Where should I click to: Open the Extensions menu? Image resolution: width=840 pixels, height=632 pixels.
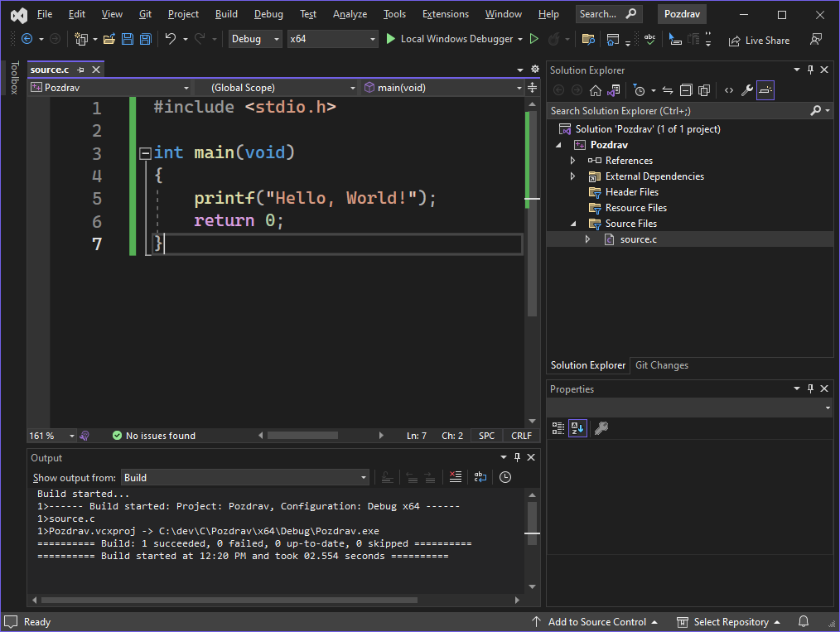(445, 14)
